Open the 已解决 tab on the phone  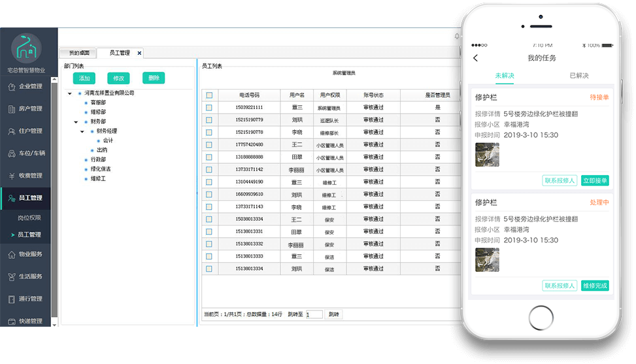(x=578, y=76)
